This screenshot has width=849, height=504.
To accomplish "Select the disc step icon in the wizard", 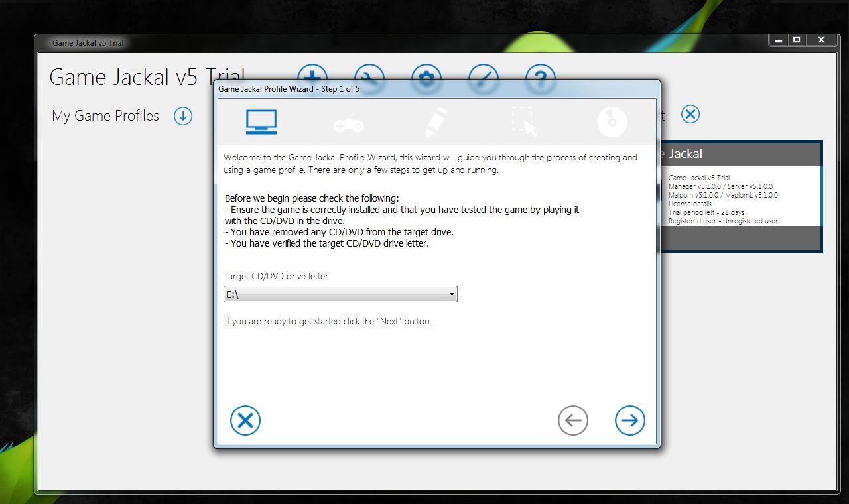I will [612, 122].
